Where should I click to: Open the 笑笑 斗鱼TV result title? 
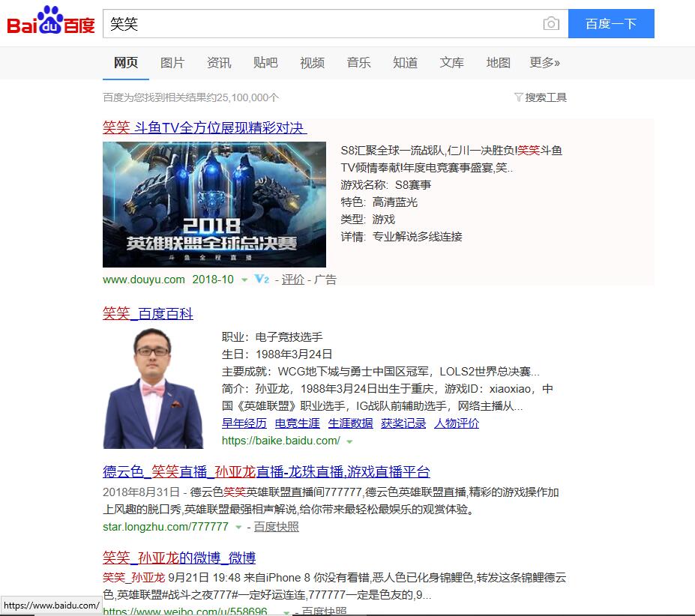click(205, 127)
